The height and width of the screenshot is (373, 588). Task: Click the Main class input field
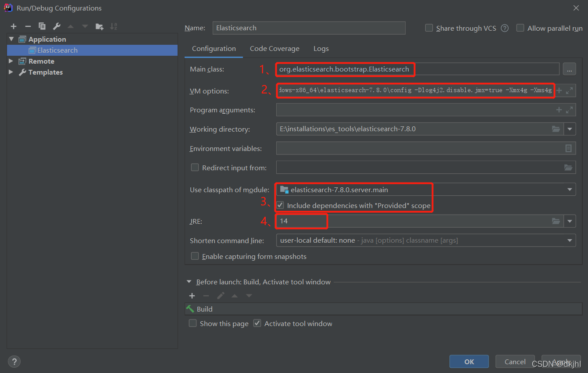[x=418, y=69]
